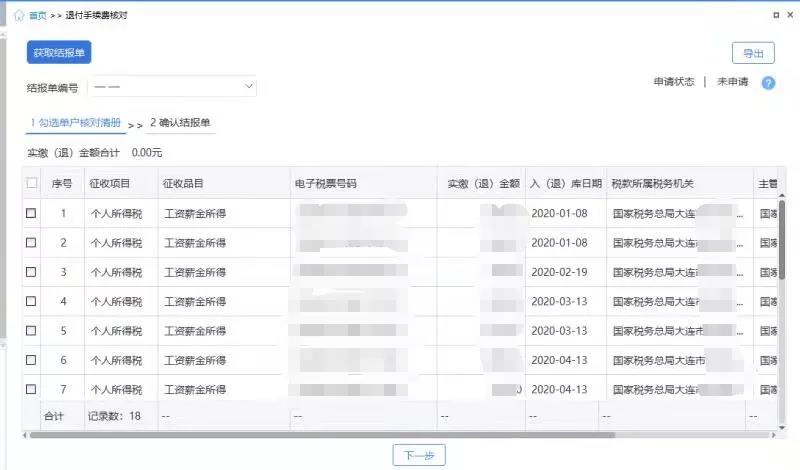Check the box for row 2
800x470 pixels.
31,242
